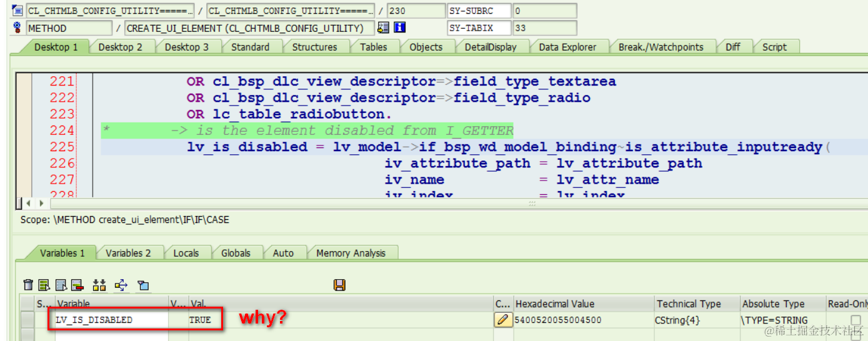Viewport: 868px width, 341px height.
Task: Open the Standard tab
Action: (250, 47)
